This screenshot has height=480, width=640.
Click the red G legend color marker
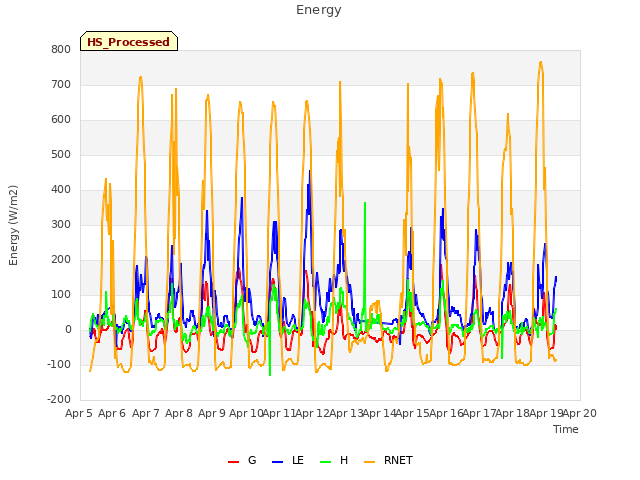[x=233, y=462]
